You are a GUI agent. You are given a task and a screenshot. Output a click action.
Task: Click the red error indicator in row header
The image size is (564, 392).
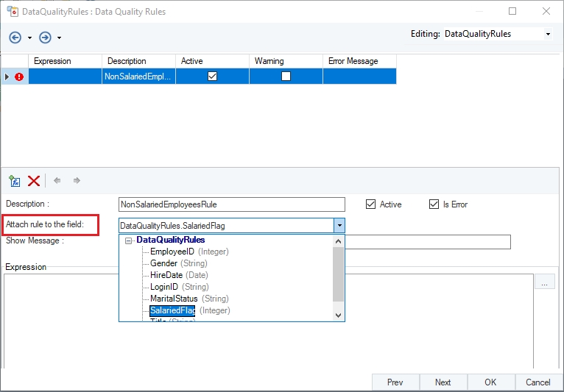(18, 76)
